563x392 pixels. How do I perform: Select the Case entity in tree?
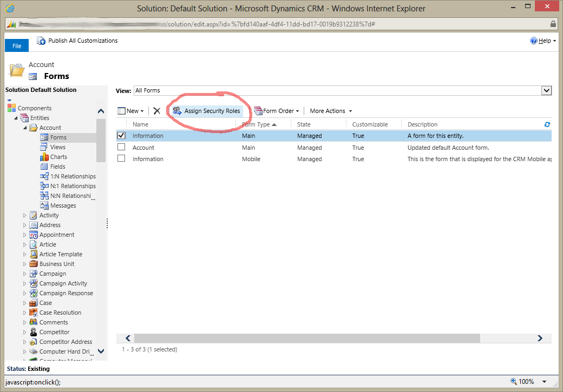click(x=45, y=303)
